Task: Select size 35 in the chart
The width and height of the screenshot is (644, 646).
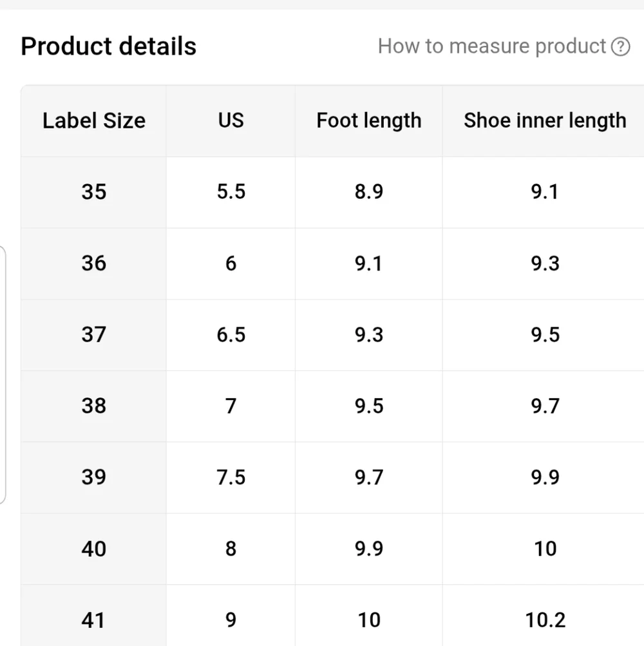Action: pos(94,191)
